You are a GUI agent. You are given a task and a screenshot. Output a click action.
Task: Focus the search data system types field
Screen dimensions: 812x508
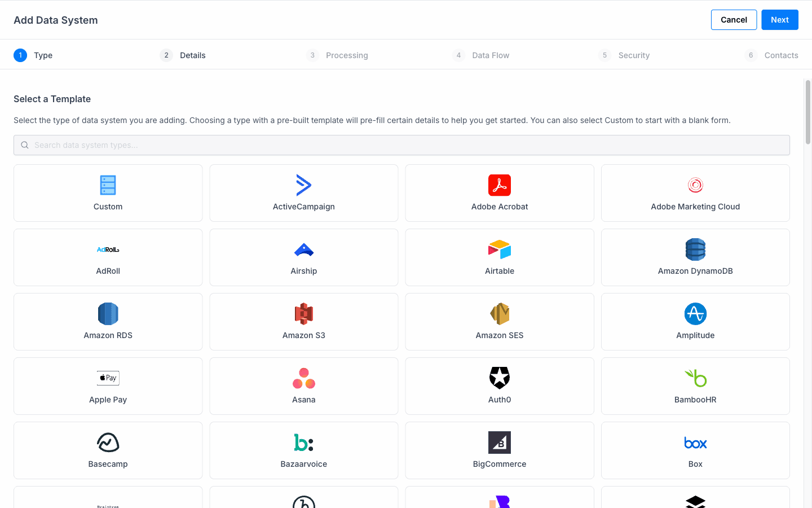point(401,145)
